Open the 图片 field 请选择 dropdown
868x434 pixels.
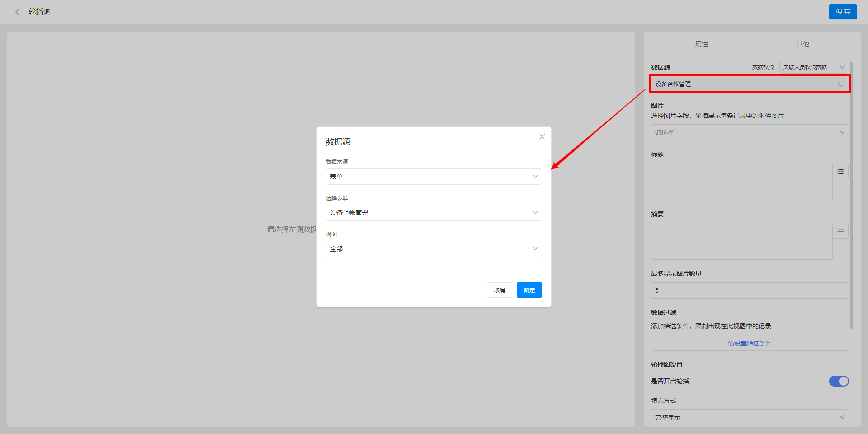pyautogui.click(x=749, y=132)
